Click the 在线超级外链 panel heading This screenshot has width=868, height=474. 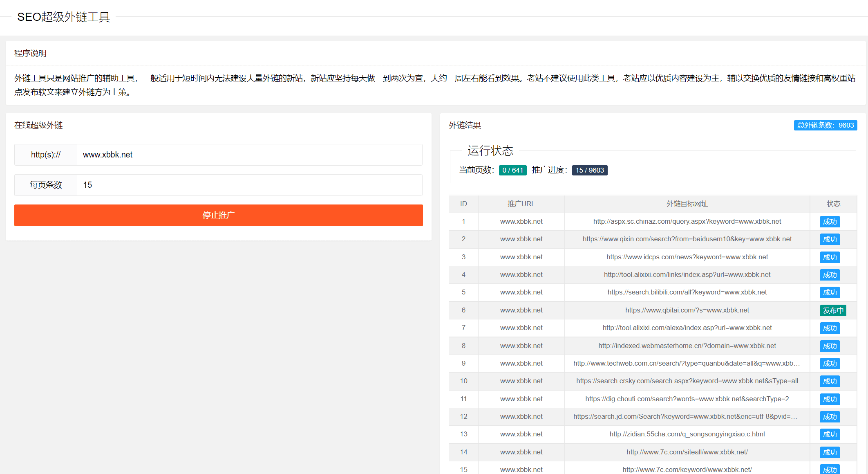click(x=38, y=125)
